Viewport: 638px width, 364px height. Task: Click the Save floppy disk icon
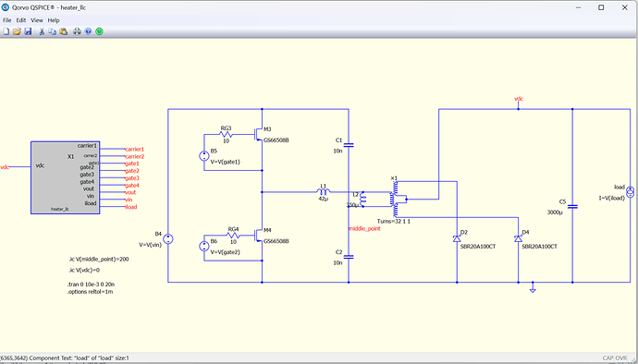[x=28, y=31]
